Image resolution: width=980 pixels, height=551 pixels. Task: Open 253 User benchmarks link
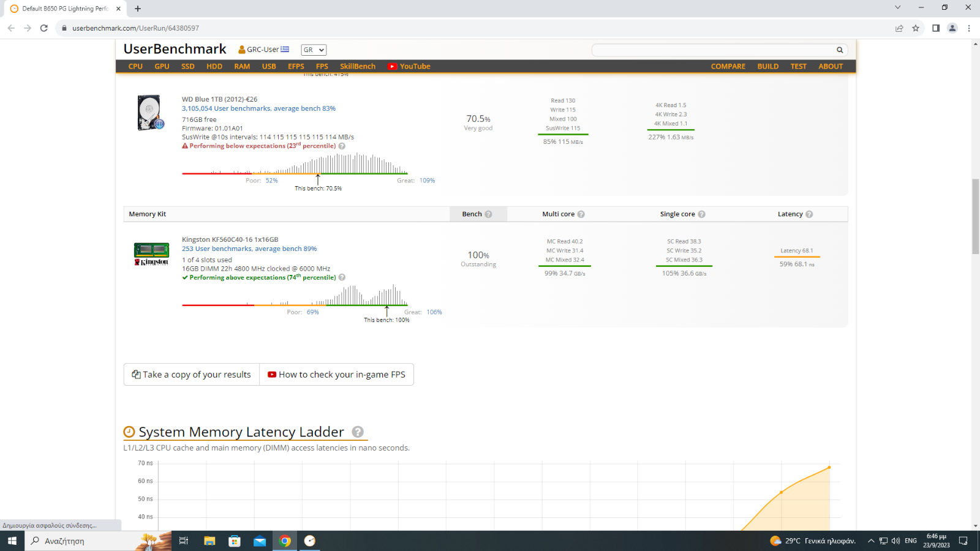[x=249, y=249]
